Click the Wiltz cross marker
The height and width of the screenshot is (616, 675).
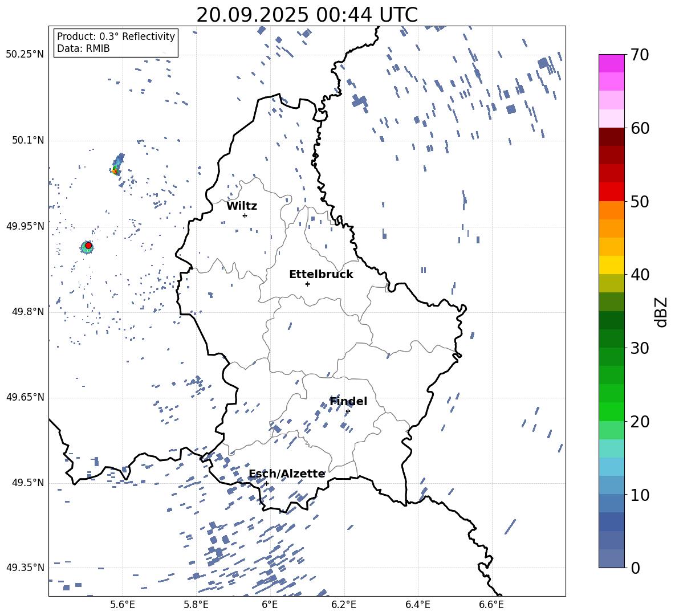(245, 215)
